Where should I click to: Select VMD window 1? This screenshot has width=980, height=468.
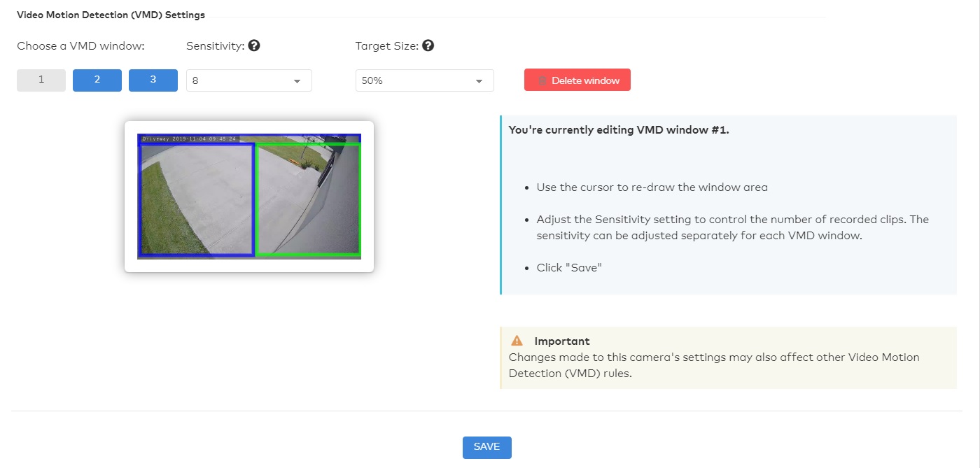tap(41, 80)
